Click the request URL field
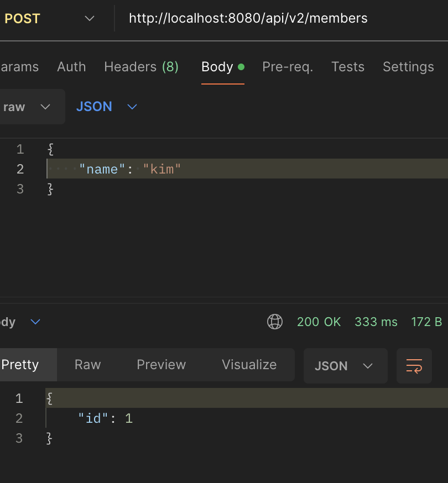Screen dimensions: 448x483 point(248,18)
